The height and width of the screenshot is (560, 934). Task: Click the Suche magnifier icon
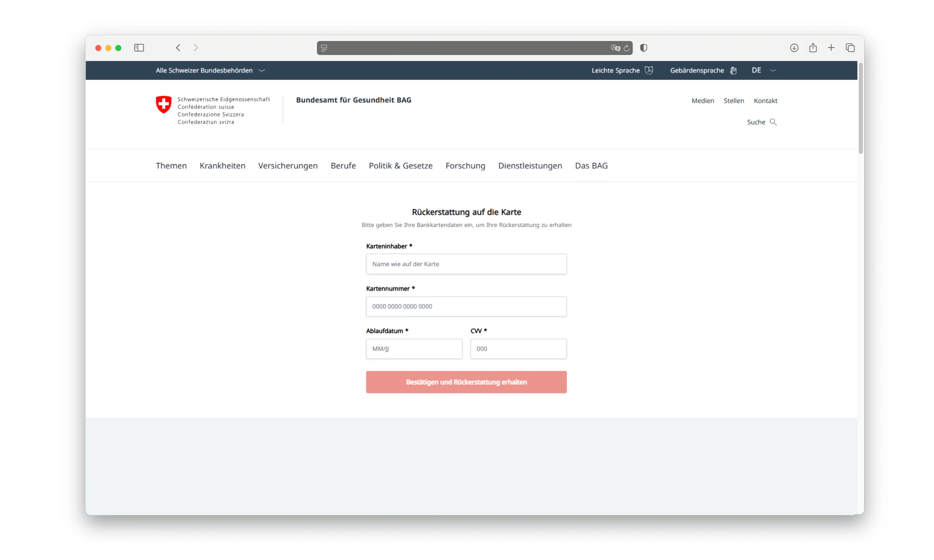[x=773, y=122]
